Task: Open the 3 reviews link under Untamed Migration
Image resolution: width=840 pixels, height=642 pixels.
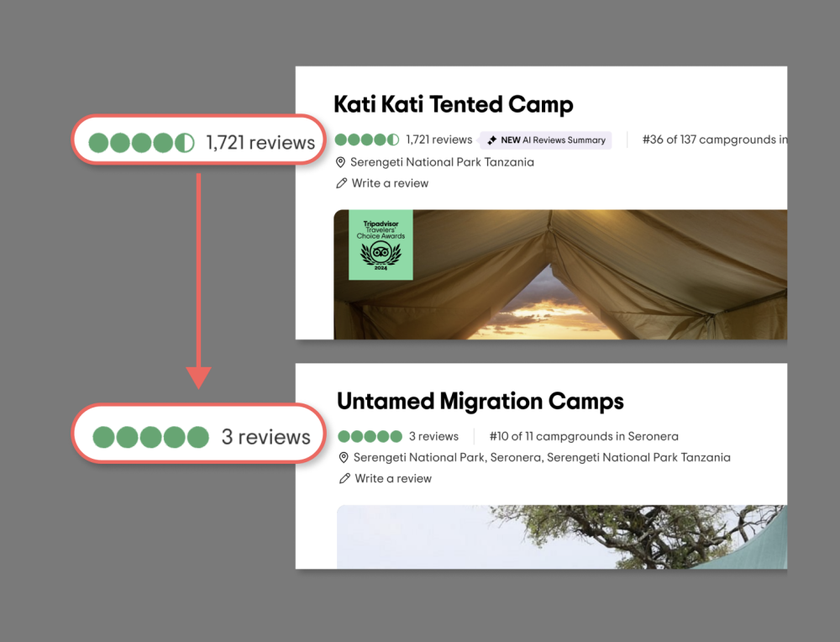Action: pyautogui.click(x=433, y=436)
